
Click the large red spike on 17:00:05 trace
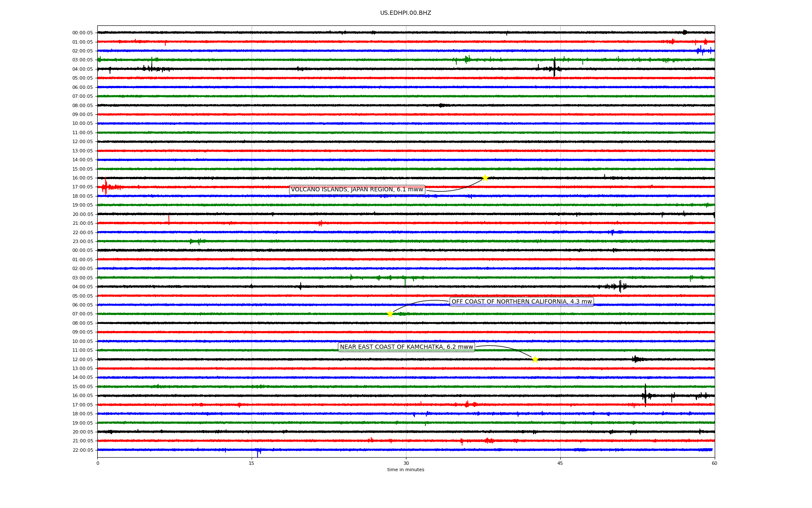[x=105, y=187]
